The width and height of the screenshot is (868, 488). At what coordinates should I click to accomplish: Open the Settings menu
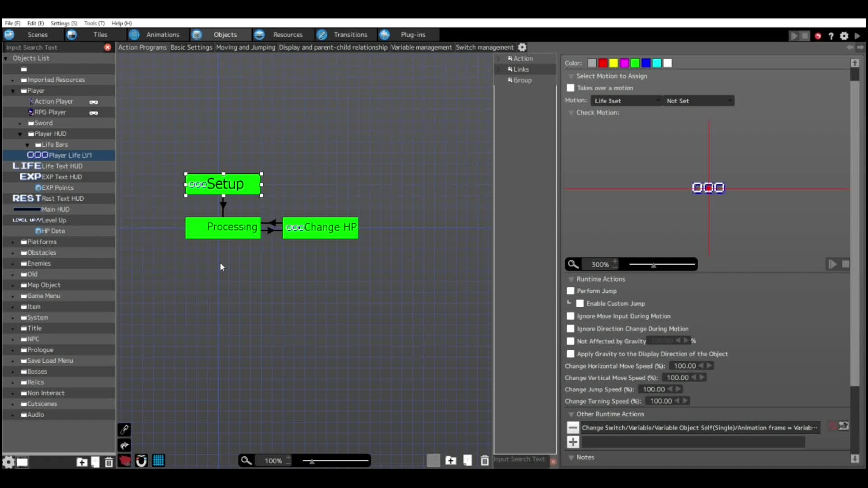click(63, 23)
